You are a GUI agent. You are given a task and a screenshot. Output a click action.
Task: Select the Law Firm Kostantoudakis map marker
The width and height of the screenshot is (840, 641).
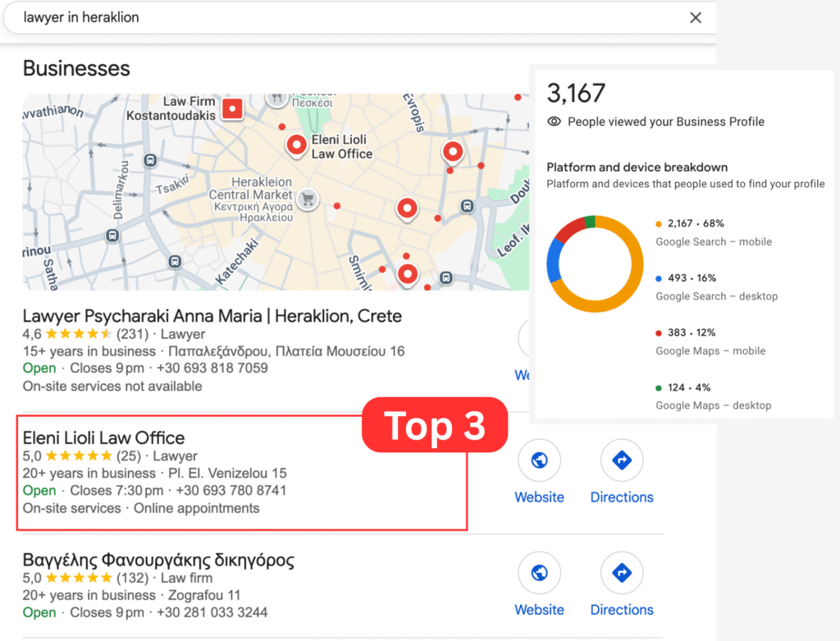point(234,108)
